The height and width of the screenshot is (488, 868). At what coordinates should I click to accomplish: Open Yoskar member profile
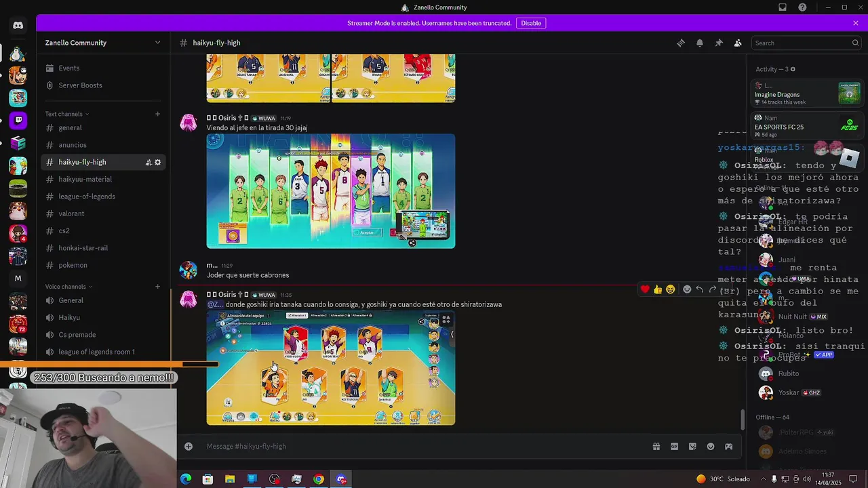click(x=807, y=392)
